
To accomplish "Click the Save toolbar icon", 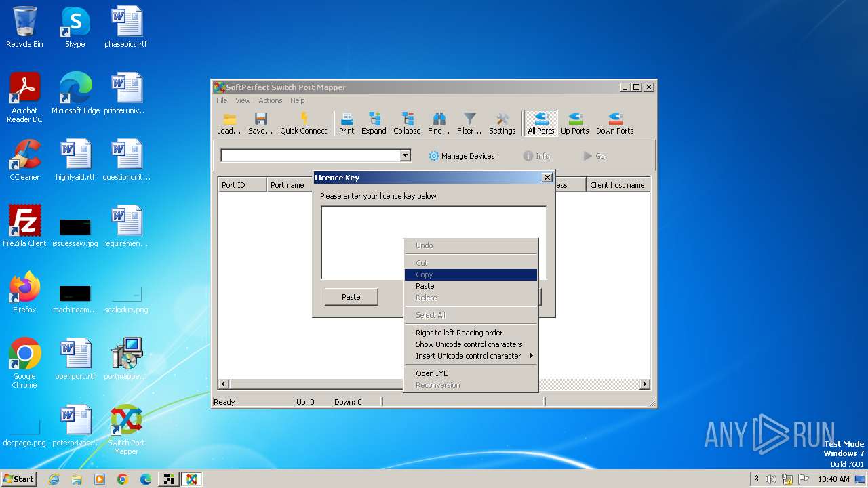I will point(260,124).
